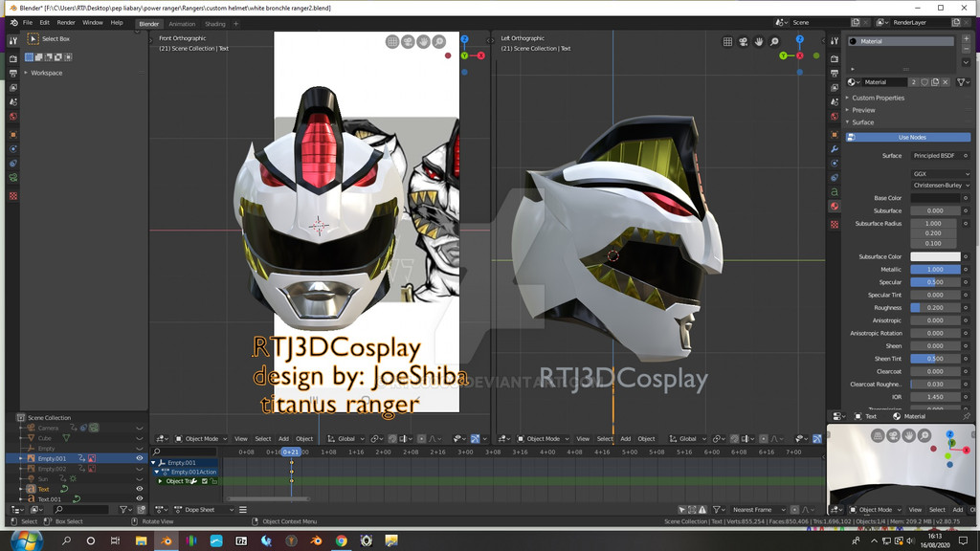980x551 pixels.
Task: Open Christensen-Burley subsurface method dropdown
Action: [x=941, y=185]
